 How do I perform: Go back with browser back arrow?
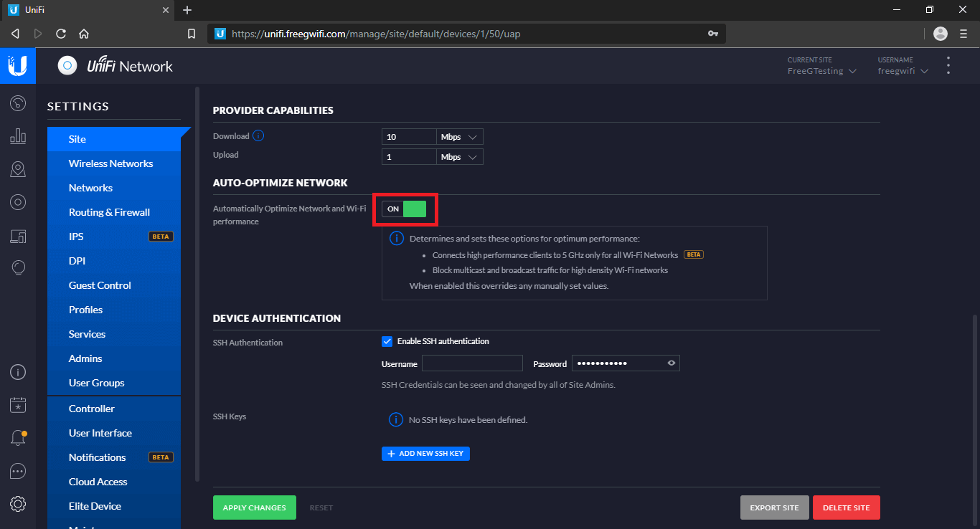(x=15, y=34)
